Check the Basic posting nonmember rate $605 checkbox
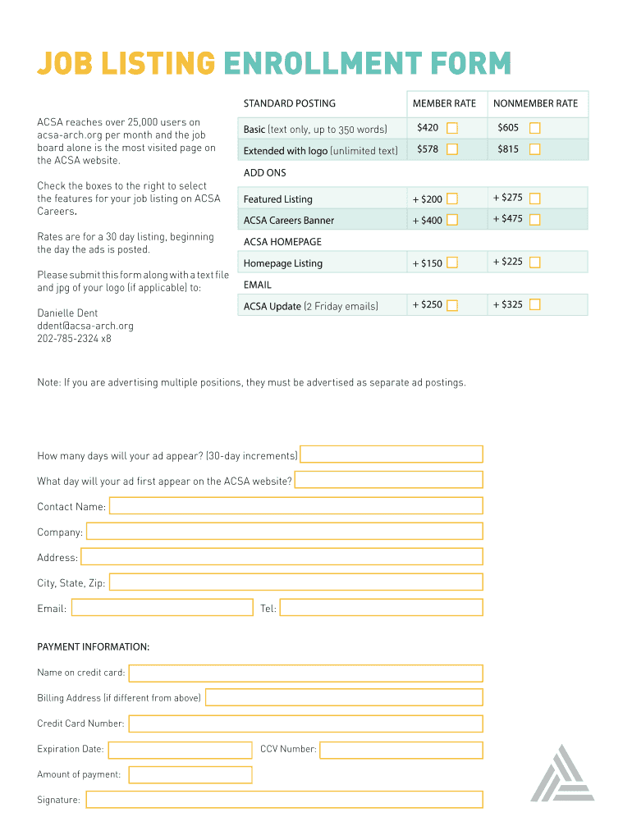 click(535, 128)
